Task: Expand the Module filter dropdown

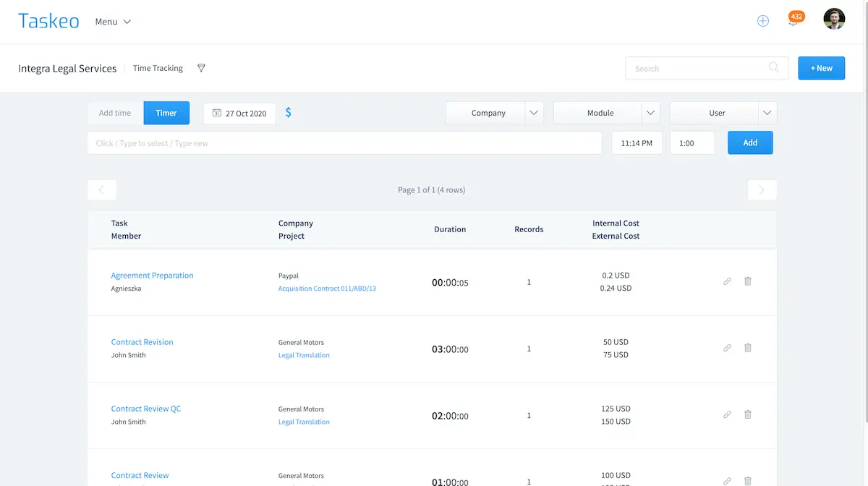Action: [x=650, y=113]
